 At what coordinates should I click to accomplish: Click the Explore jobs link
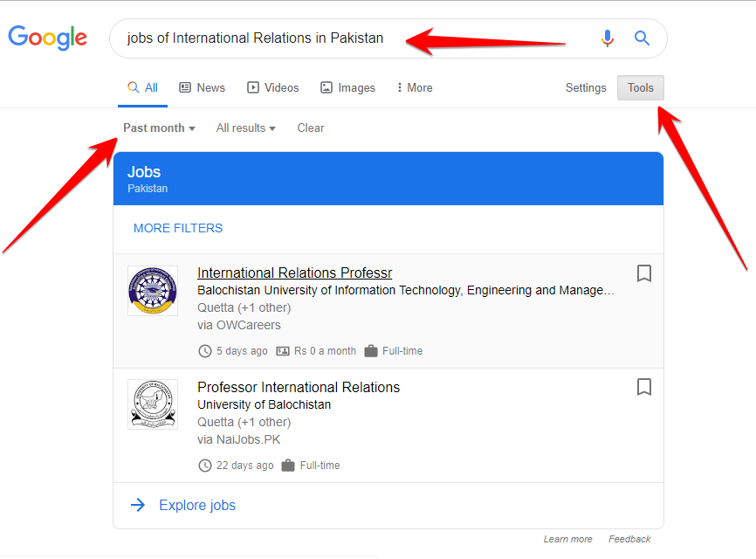(x=197, y=505)
